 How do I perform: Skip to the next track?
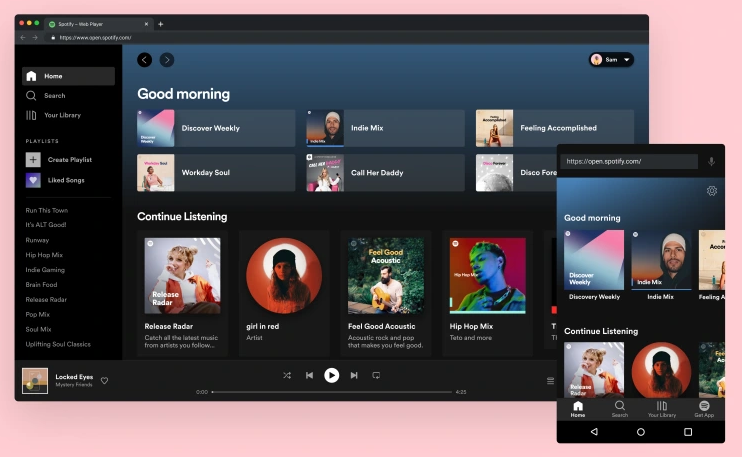tap(354, 375)
